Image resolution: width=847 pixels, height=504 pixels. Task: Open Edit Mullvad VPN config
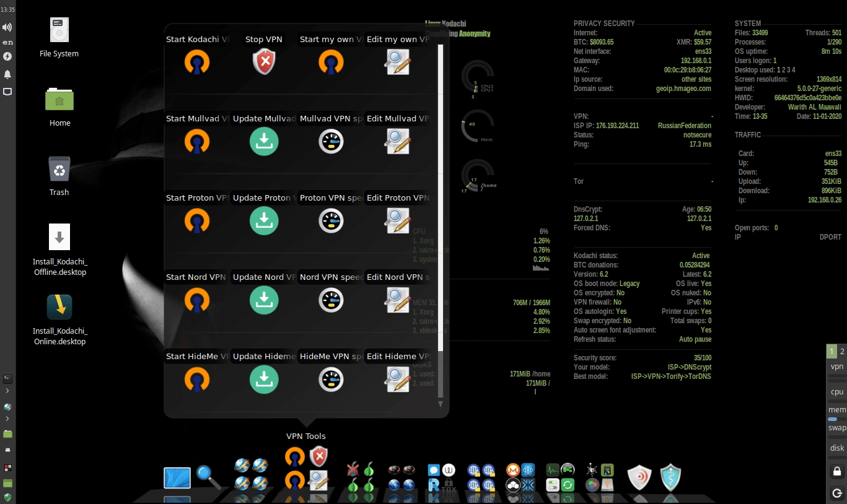tap(398, 141)
